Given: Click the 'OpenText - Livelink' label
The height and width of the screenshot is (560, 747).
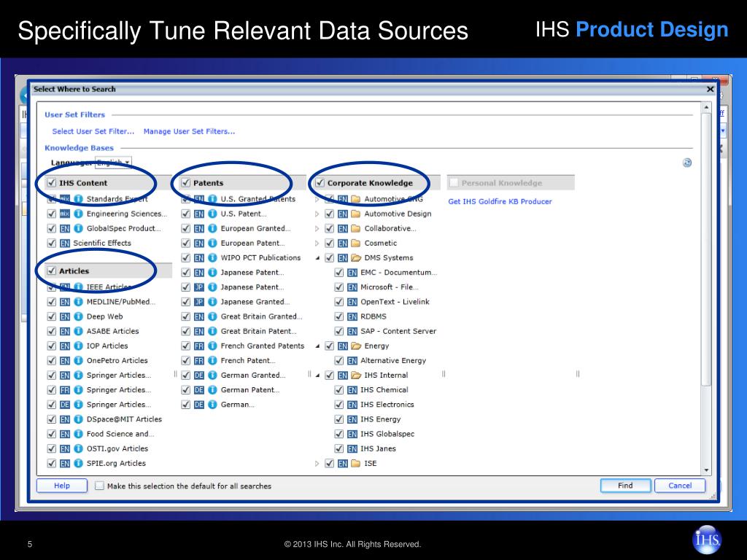Looking at the screenshot, I should point(395,302).
